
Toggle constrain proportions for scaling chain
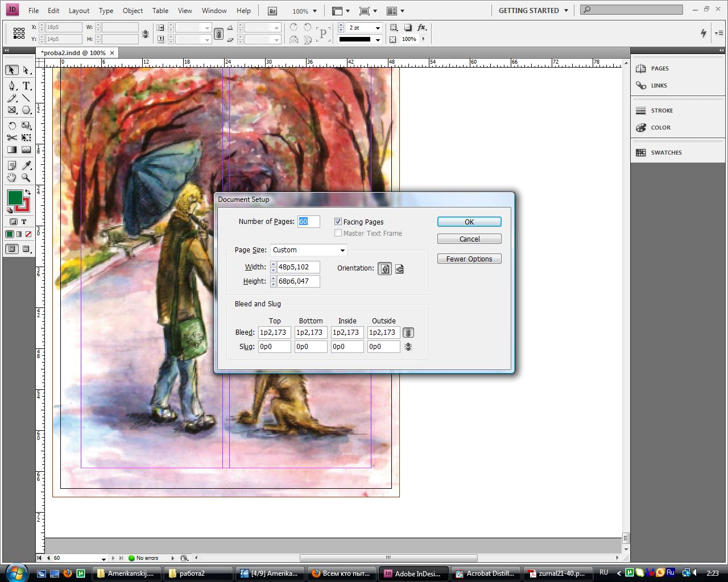pos(218,34)
